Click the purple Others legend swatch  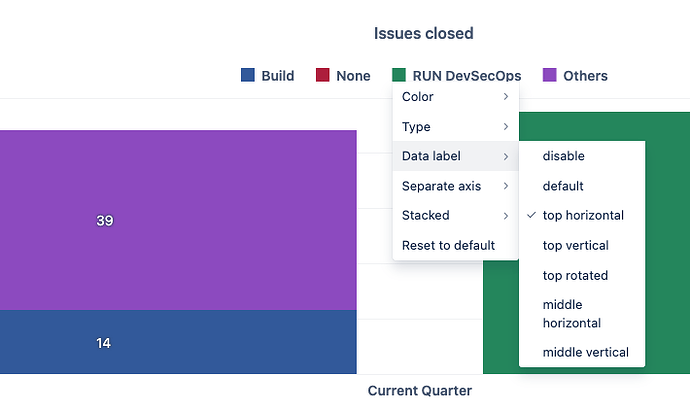550,75
